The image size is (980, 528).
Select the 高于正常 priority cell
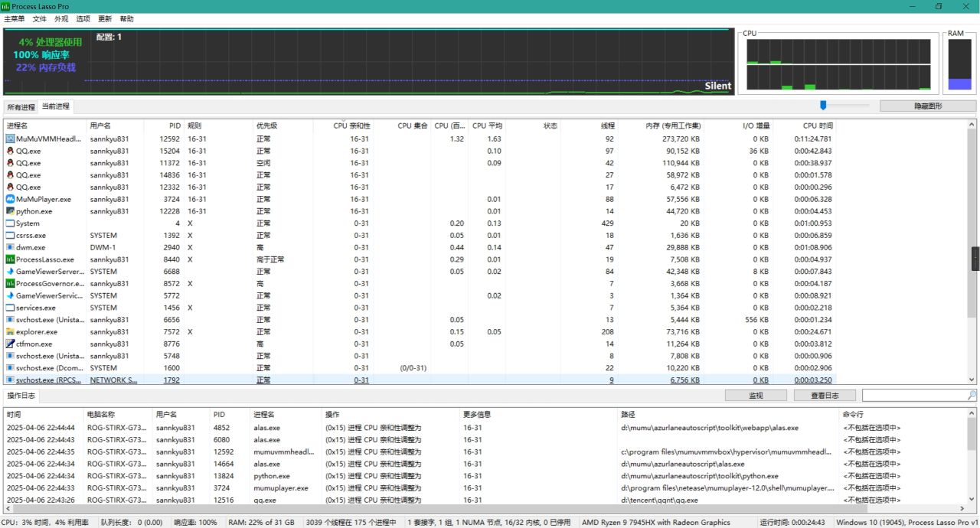coord(270,259)
